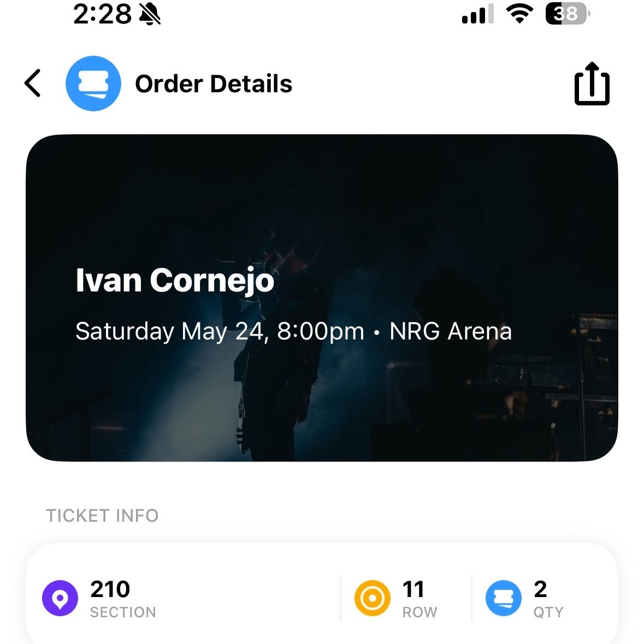This screenshot has width=644, height=644.
Task: Tap the blue quantity ticket icon
Action: pyautogui.click(x=504, y=598)
